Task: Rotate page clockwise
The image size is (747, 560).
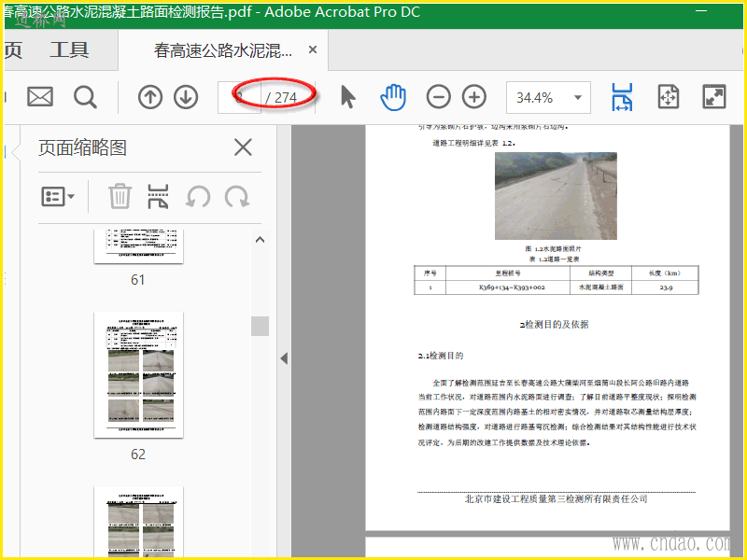Action: click(x=237, y=196)
